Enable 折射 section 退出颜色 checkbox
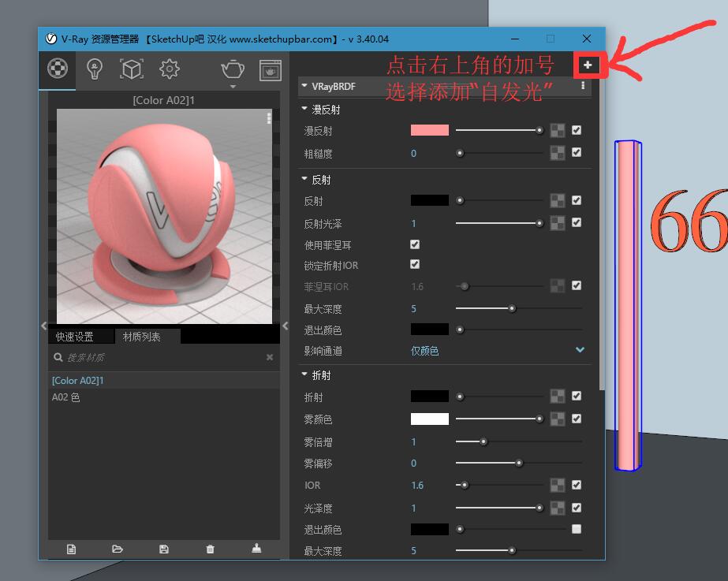 point(577,529)
